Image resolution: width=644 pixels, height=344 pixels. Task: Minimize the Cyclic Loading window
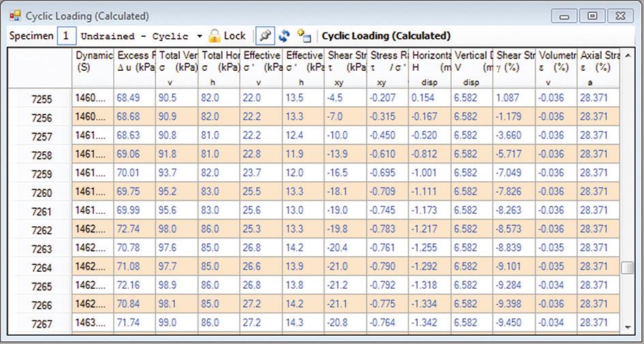[565, 16]
